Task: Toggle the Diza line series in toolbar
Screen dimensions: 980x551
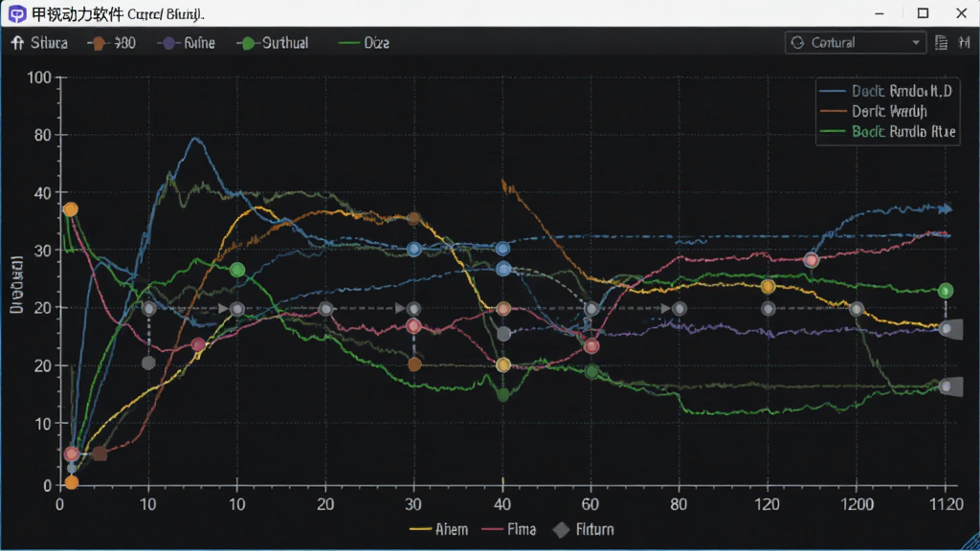Action: pos(363,43)
